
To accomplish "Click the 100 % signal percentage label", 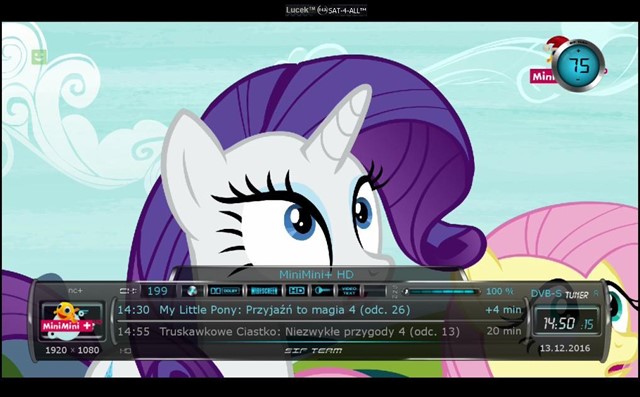I will tap(500, 291).
